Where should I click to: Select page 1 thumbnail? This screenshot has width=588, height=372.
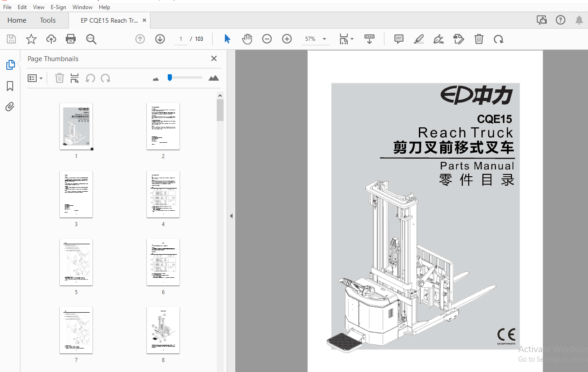coord(76,126)
